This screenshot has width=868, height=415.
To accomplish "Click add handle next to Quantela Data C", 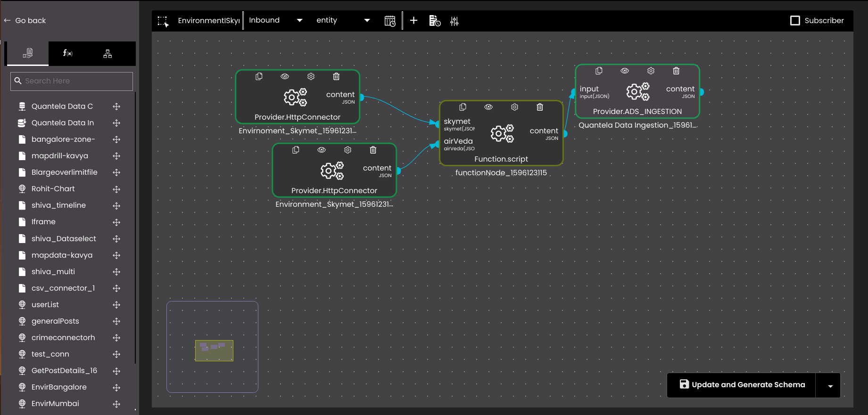I will pos(116,106).
